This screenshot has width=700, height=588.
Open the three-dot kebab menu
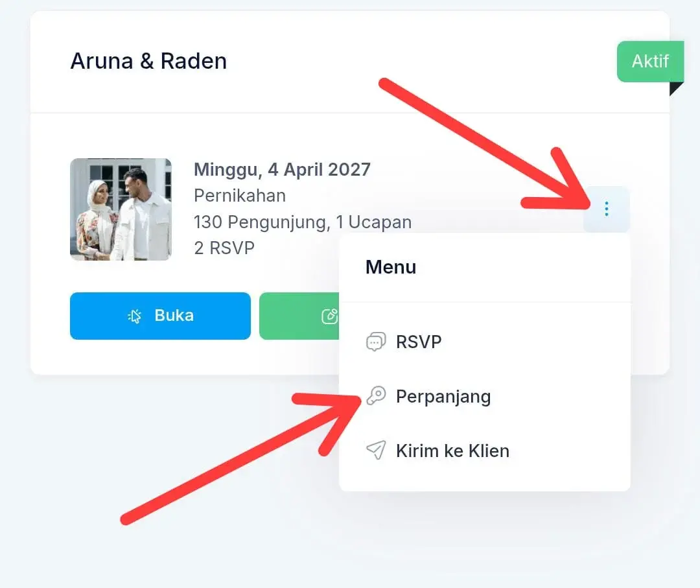606,209
